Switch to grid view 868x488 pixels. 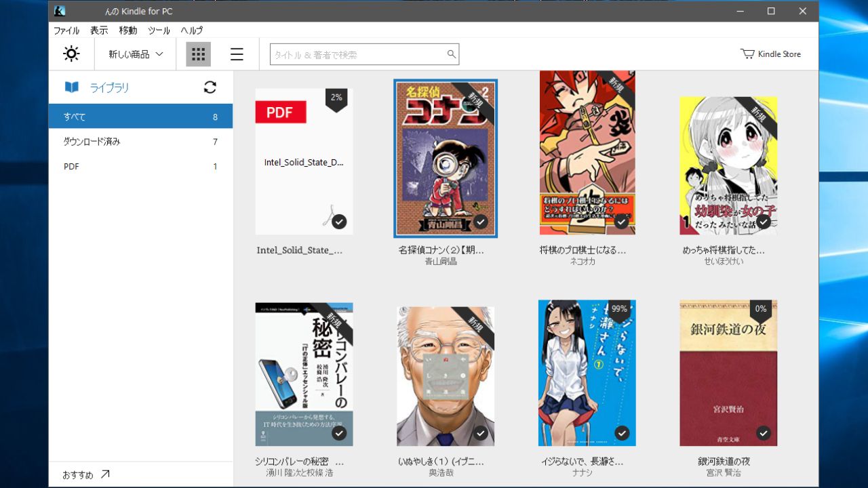coord(199,54)
